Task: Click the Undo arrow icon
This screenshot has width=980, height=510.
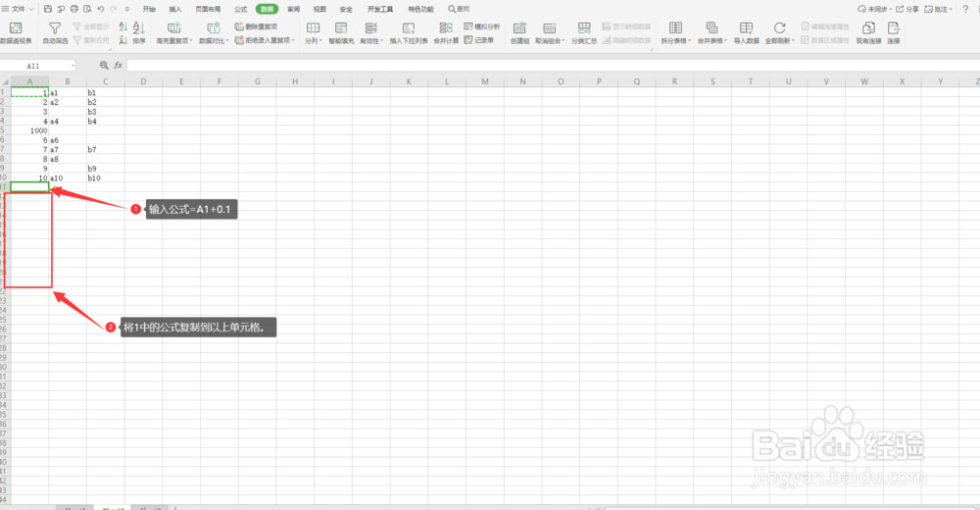Action: click(x=101, y=9)
